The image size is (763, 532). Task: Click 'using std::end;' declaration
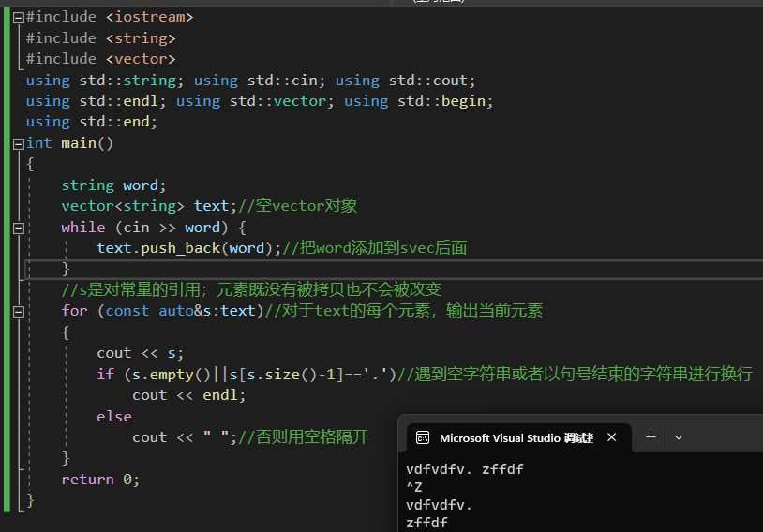click(92, 122)
